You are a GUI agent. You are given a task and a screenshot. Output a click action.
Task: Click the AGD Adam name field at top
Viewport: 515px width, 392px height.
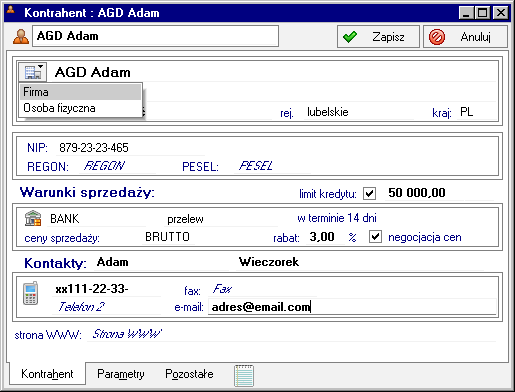click(155, 36)
